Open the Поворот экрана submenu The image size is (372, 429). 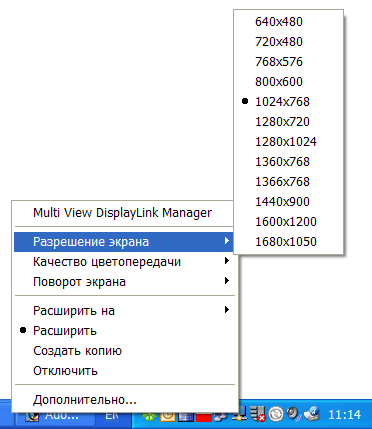tap(125, 282)
